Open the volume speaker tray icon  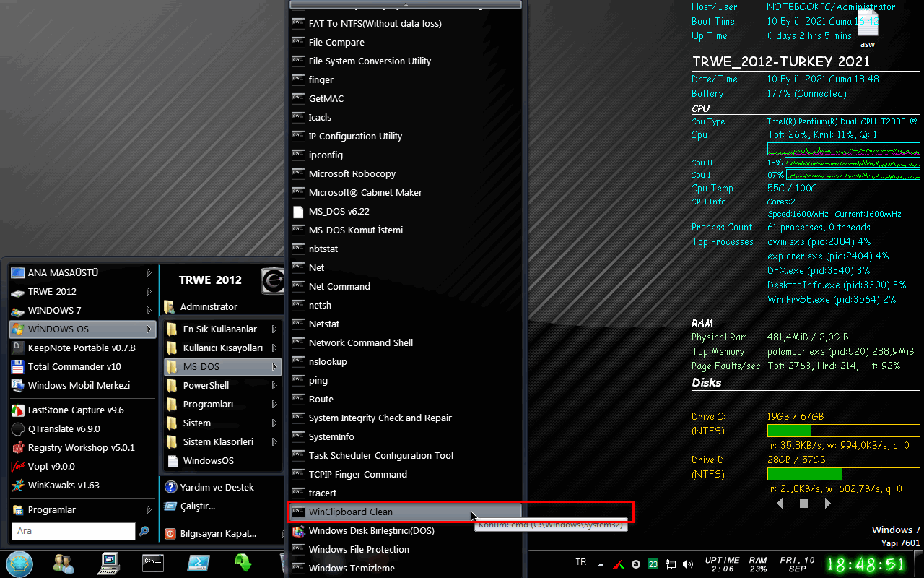pos(687,564)
